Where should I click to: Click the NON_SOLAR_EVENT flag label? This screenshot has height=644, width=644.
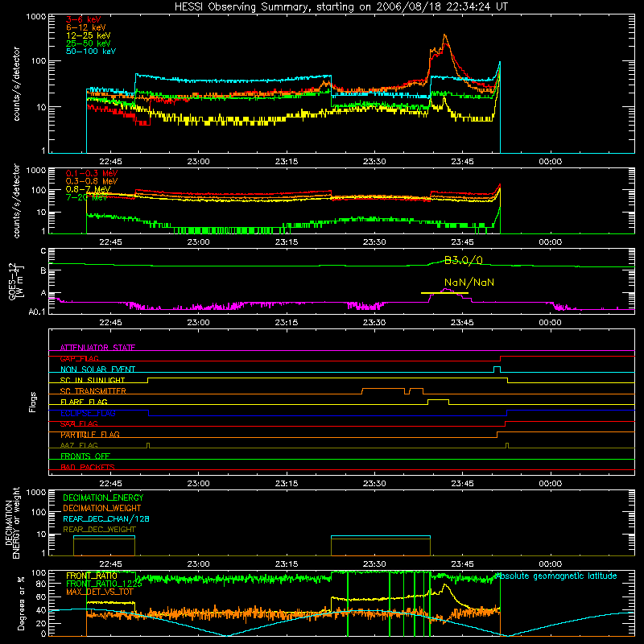point(97,369)
